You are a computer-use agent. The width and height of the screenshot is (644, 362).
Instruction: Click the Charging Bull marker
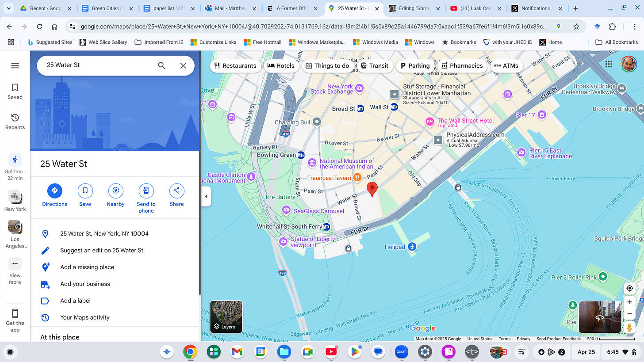click(317, 122)
